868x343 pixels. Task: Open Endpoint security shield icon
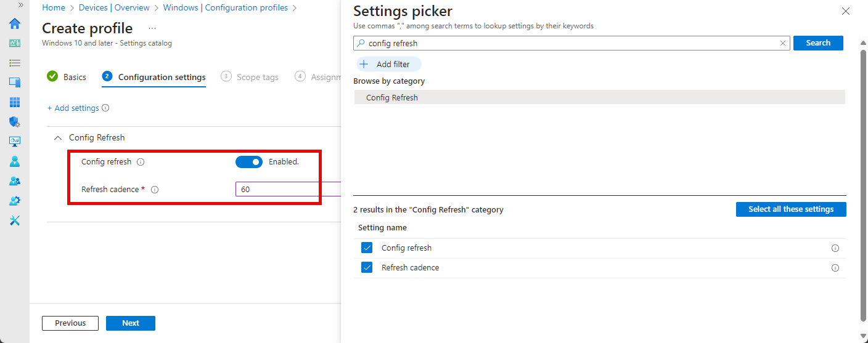(15, 122)
